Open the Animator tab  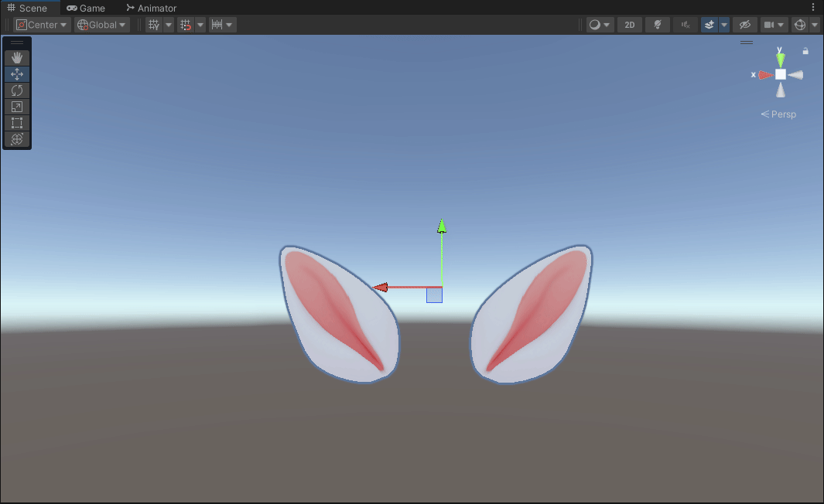click(x=152, y=8)
